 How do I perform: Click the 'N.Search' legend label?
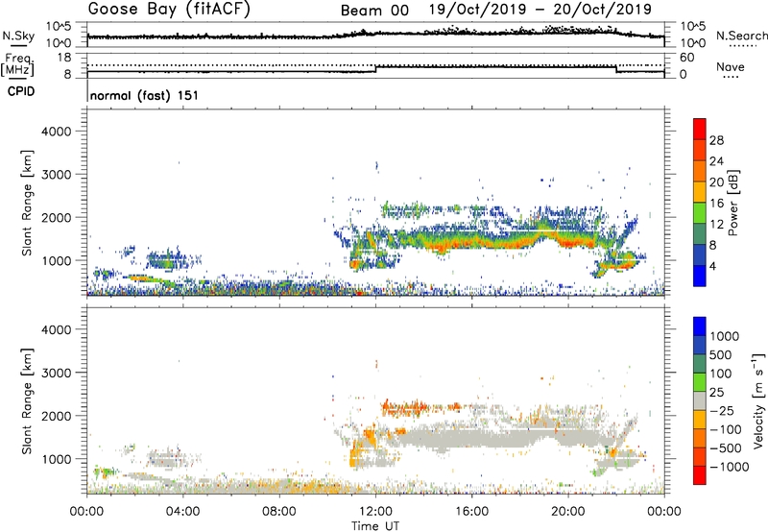[x=741, y=36]
